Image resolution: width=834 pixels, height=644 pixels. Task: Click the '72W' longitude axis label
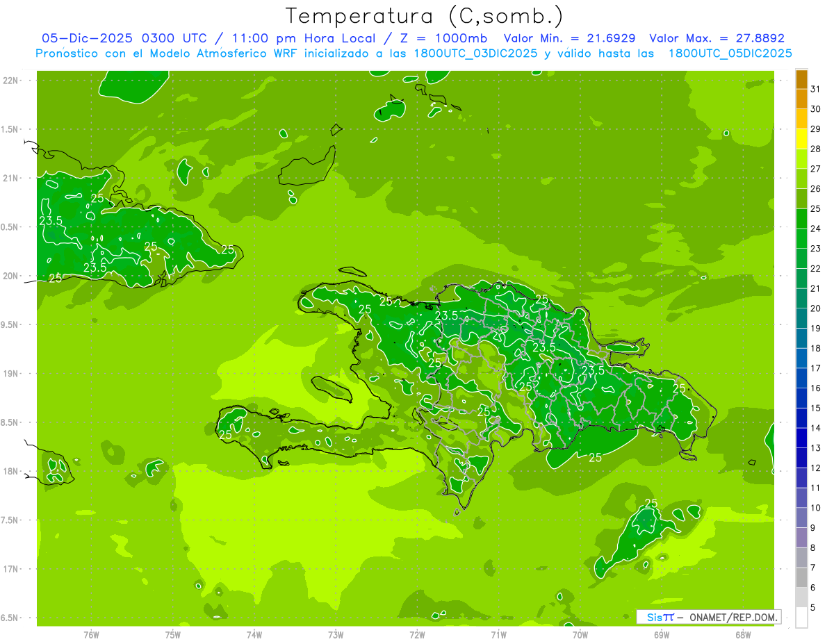coord(417,634)
